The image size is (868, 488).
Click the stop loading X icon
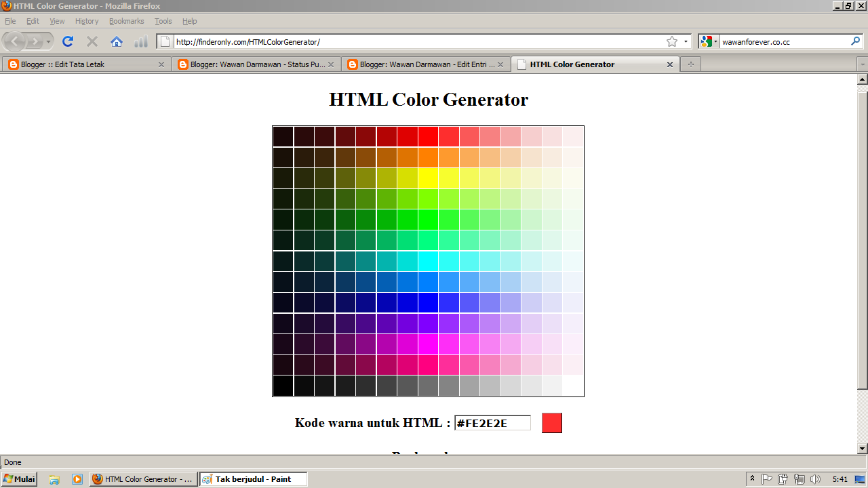pos(92,41)
